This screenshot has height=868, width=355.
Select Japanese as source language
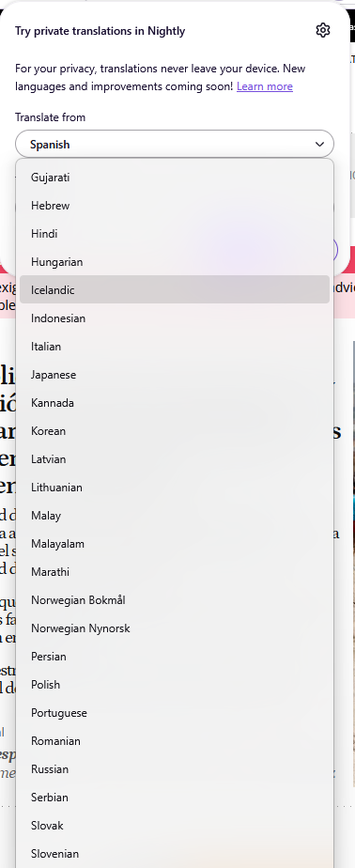tap(175, 375)
